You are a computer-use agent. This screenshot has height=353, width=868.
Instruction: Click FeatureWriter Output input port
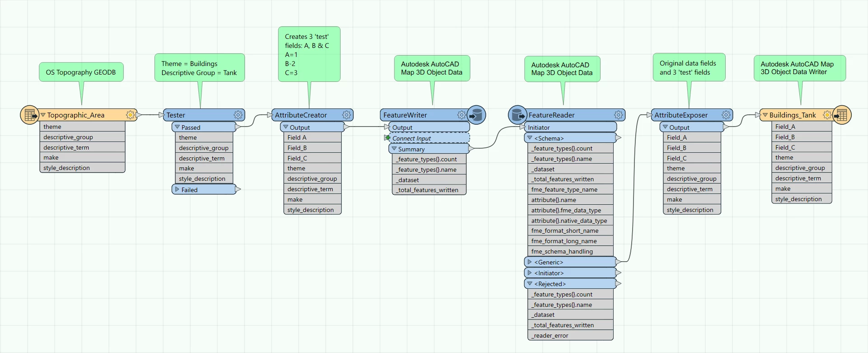(x=429, y=127)
